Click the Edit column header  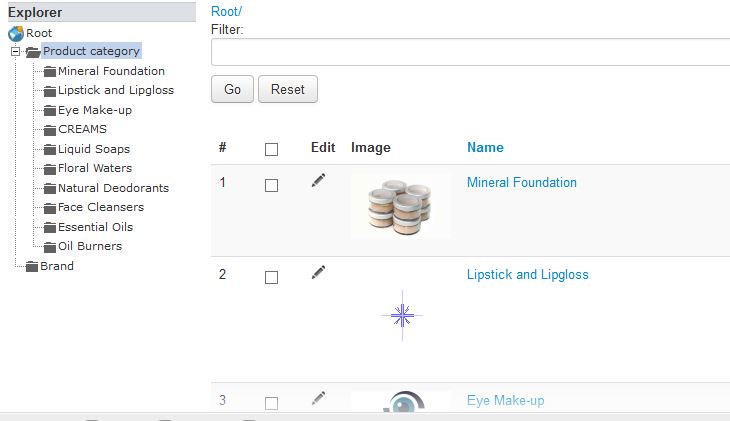(x=323, y=148)
